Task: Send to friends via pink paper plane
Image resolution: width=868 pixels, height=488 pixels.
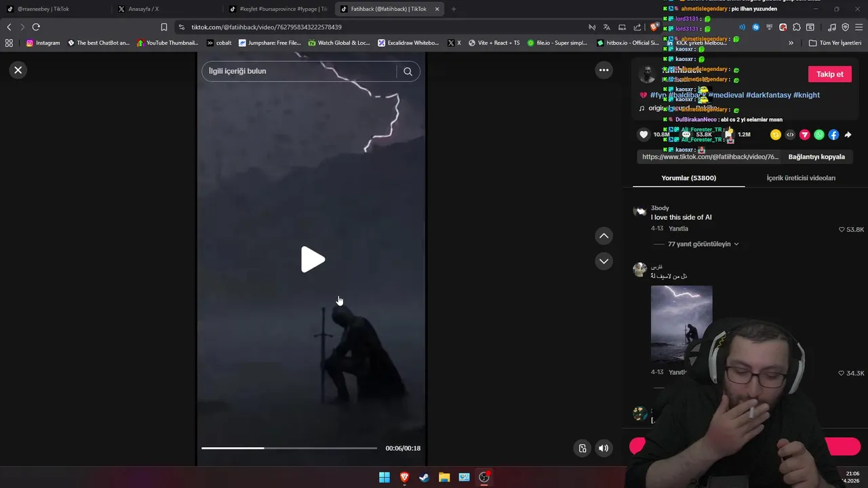Action: pyautogui.click(x=804, y=135)
